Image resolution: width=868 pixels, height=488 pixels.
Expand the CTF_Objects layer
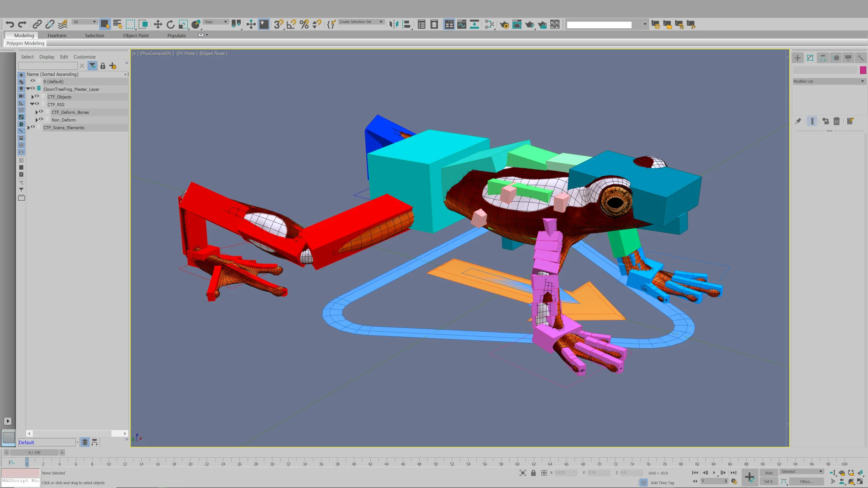tap(33, 97)
